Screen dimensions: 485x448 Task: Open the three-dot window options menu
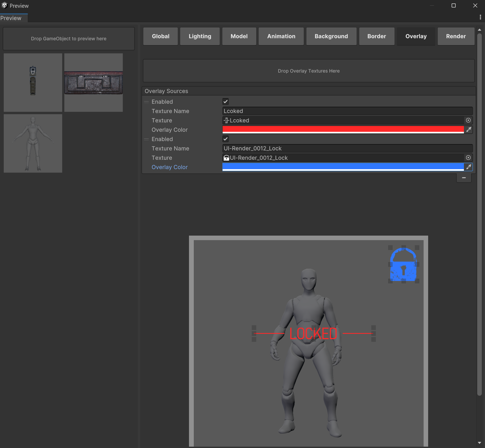click(x=480, y=17)
